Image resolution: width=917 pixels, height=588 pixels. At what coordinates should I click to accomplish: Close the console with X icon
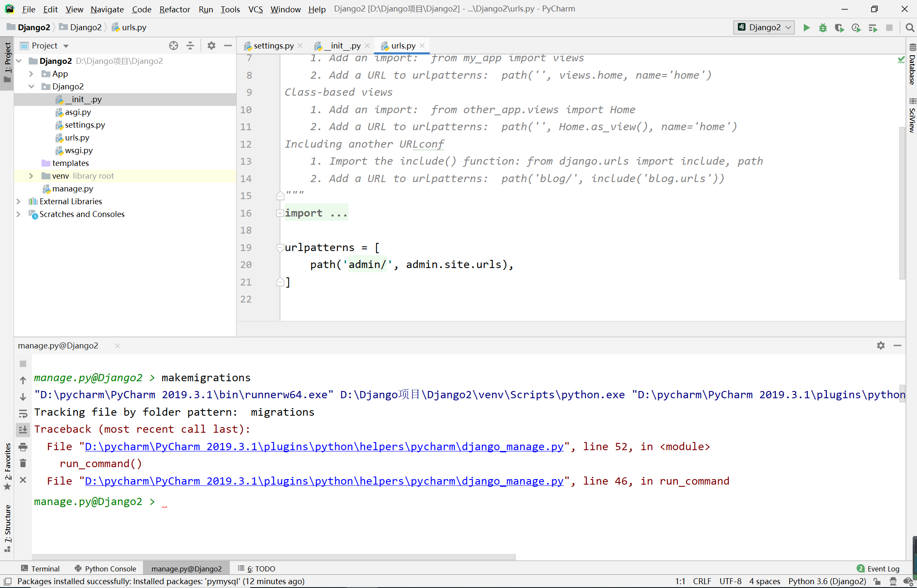(23, 480)
